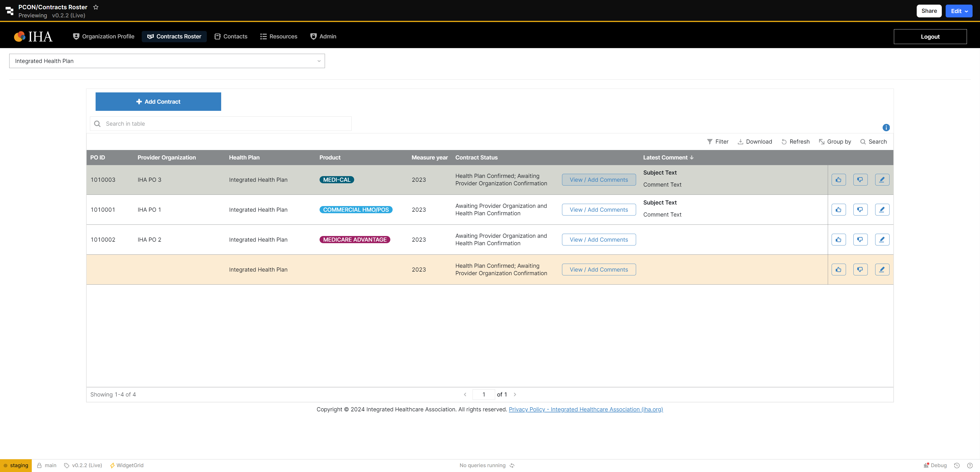Click the help question mark icon at bottom right

pyautogui.click(x=970, y=466)
